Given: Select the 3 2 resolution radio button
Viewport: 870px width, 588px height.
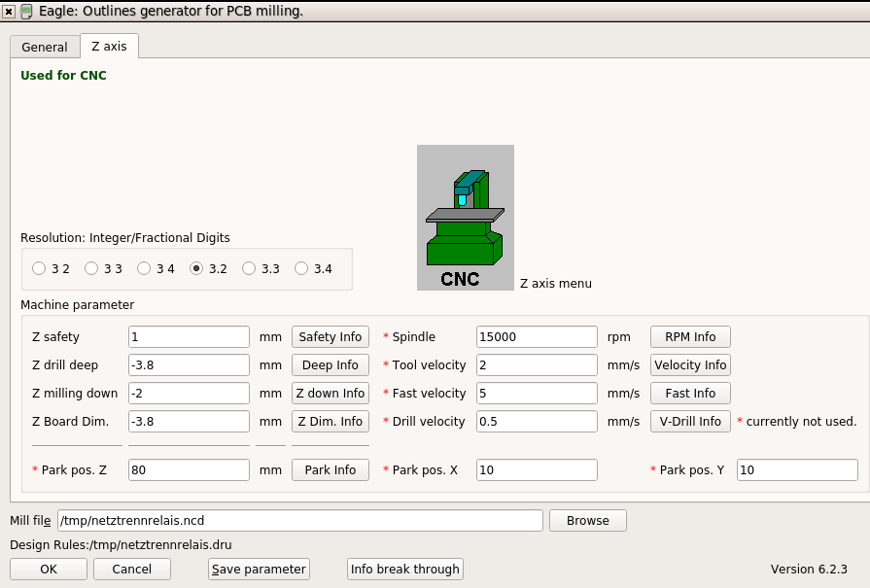Looking at the screenshot, I should (39, 269).
